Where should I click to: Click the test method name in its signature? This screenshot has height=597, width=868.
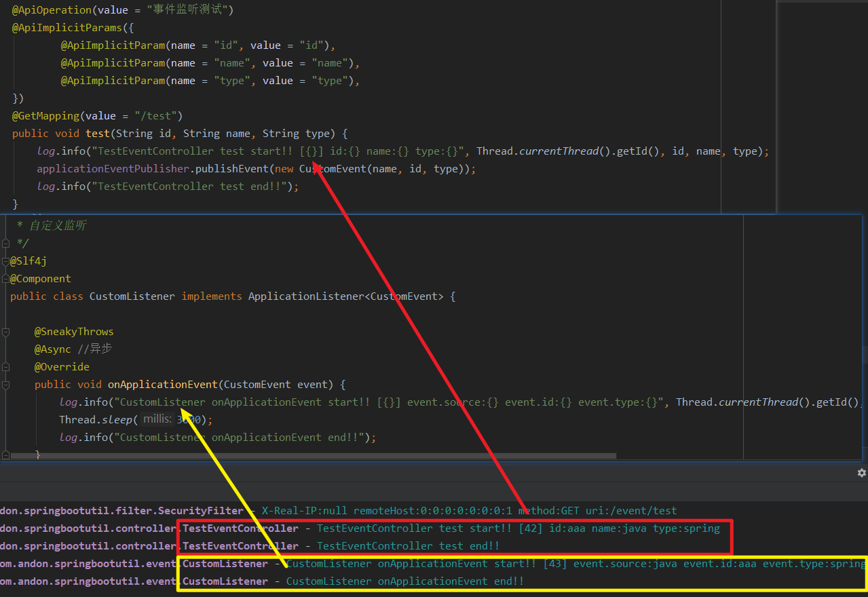[97, 134]
